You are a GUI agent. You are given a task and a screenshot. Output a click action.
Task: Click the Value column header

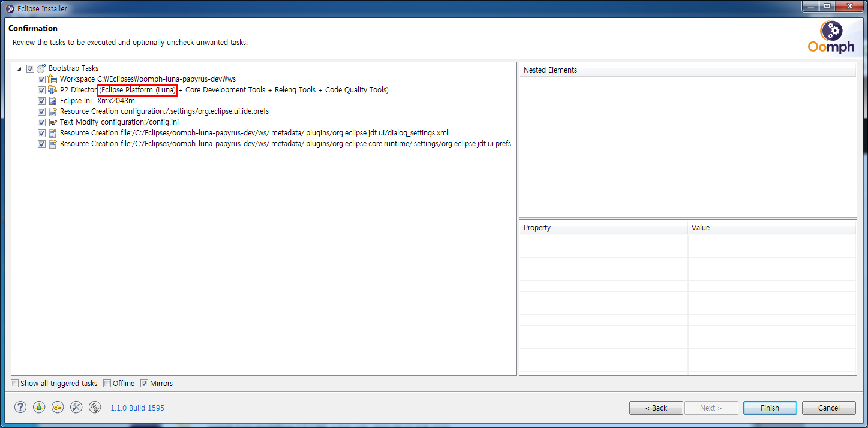click(x=772, y=228)
